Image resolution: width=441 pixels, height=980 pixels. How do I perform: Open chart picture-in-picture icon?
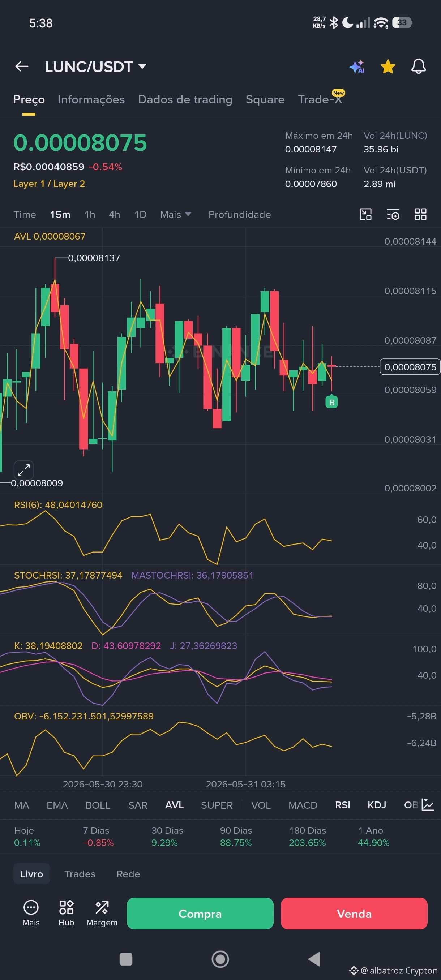pos(366,214)
